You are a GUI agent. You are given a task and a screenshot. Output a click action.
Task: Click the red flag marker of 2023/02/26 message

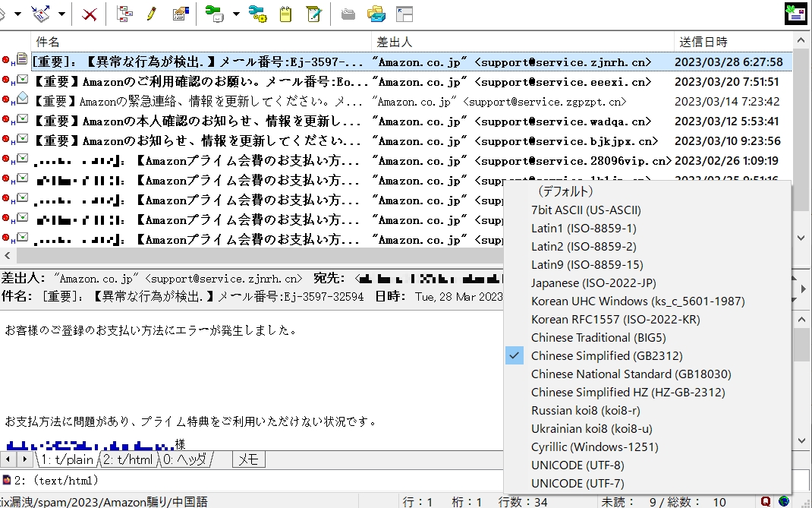pyautogui.click(x=5, y=159)
